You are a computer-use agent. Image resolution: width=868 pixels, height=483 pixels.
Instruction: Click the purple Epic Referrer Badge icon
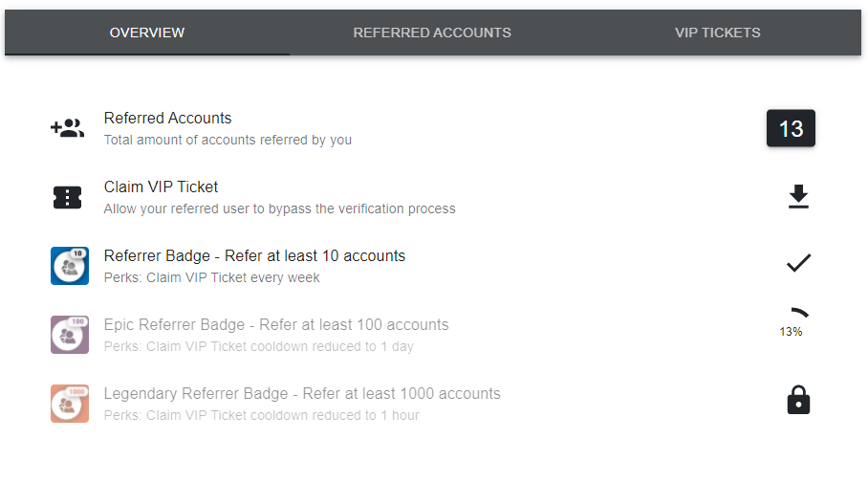(70, 335)
